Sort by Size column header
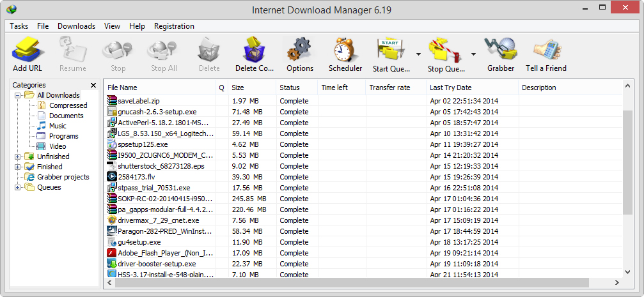This screenshot has height=297, width=644. [252, 88]
